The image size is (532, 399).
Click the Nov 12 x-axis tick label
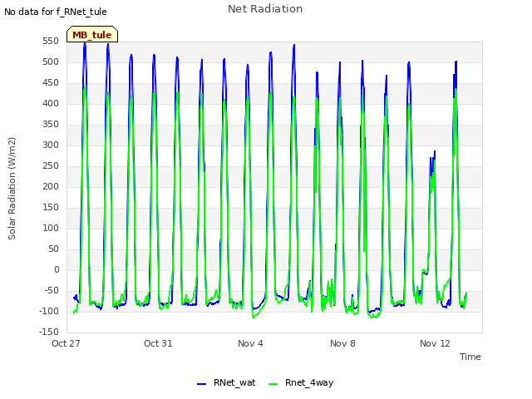435,343
